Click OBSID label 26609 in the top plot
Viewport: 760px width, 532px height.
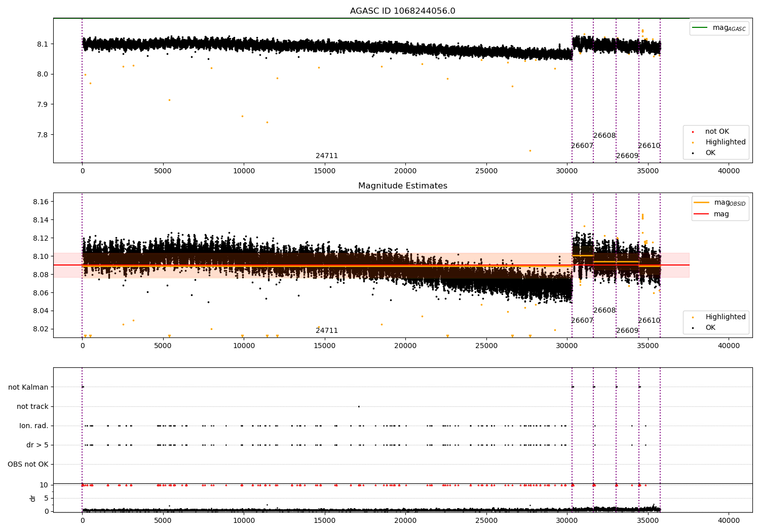tap(627, 156)
